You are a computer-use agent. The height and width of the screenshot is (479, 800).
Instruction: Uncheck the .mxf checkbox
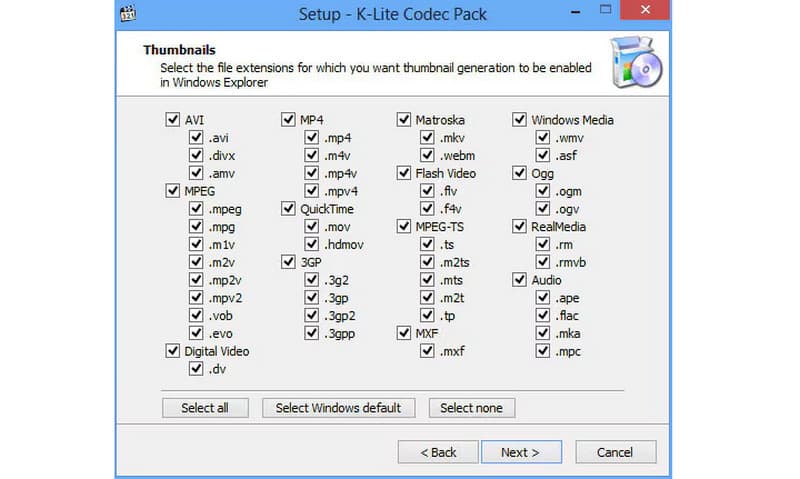click(427, 351)
